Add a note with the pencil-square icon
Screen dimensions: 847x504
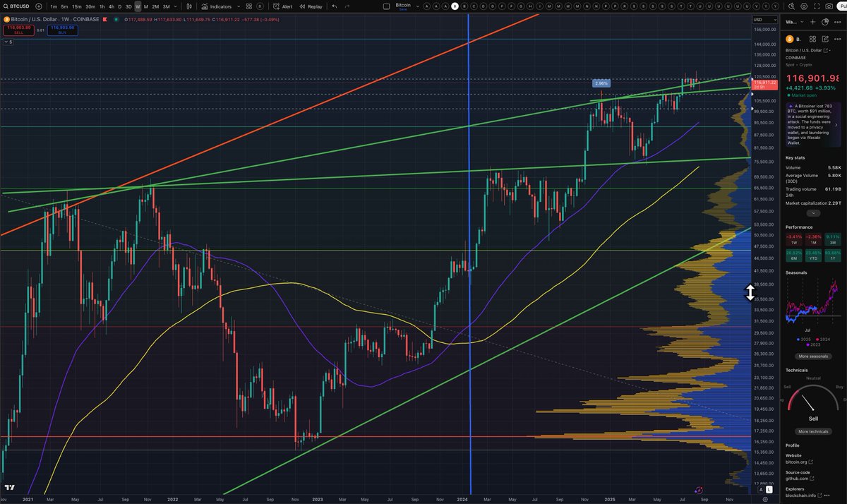[825, 39]
